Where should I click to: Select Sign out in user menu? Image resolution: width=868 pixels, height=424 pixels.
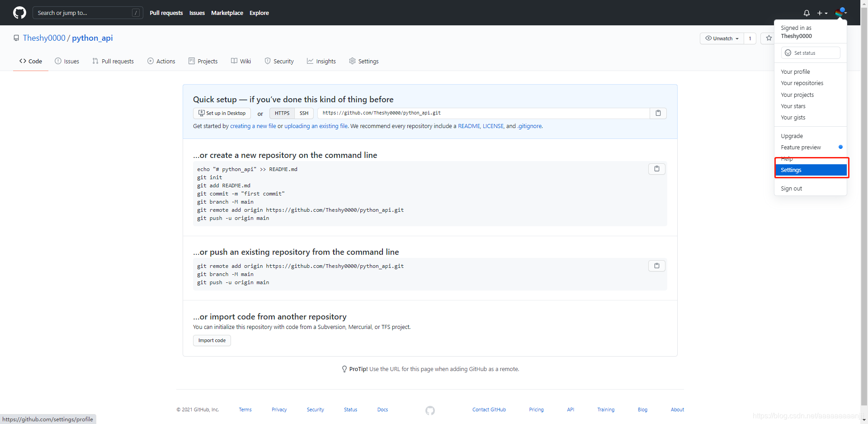click(811, 189)
